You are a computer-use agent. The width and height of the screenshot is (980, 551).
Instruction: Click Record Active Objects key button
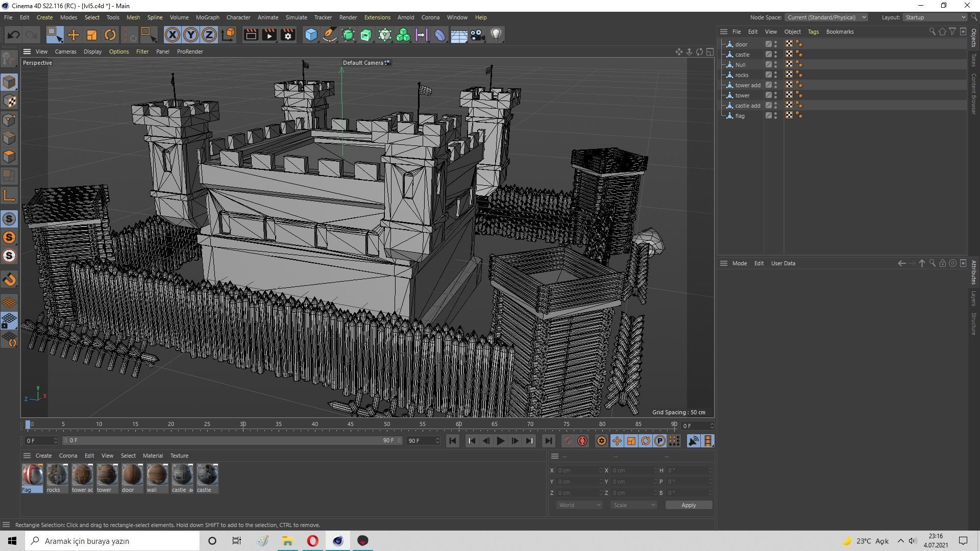[x=568, y=441]
